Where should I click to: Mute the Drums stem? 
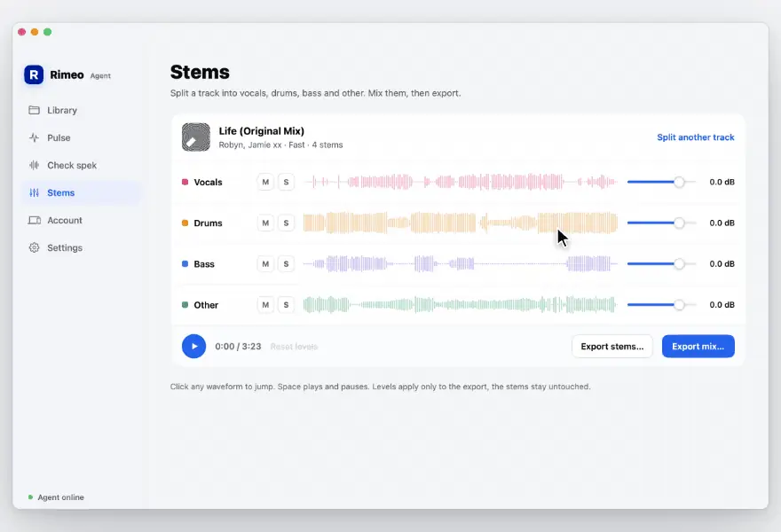(265, 223)
